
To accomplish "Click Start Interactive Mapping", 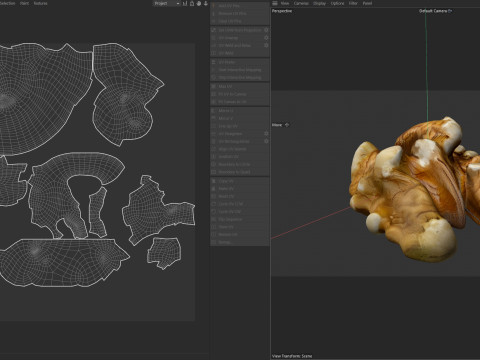I will (240, 70).
